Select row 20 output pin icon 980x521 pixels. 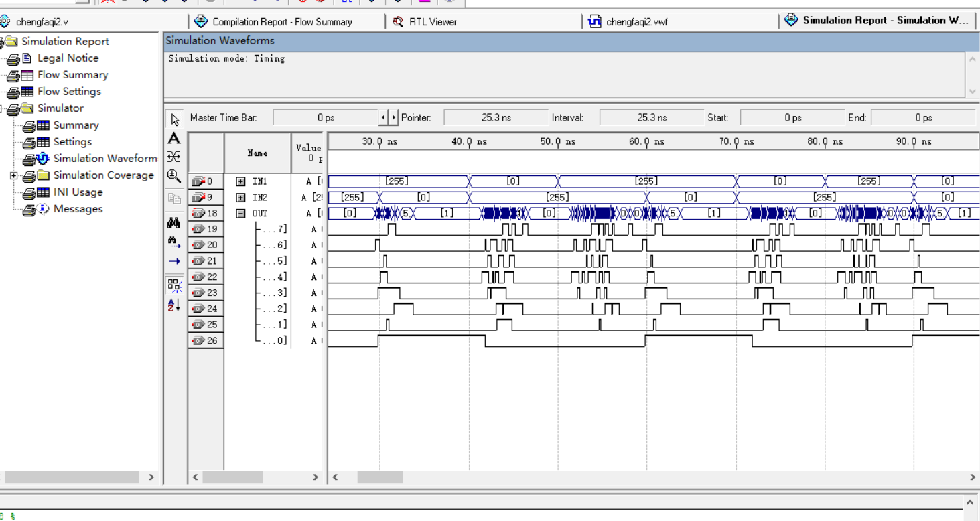(x=198, y=245)
